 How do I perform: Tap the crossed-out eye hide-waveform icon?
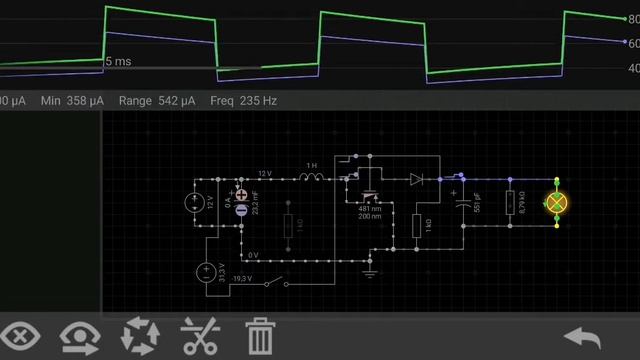tap(20, 336)
